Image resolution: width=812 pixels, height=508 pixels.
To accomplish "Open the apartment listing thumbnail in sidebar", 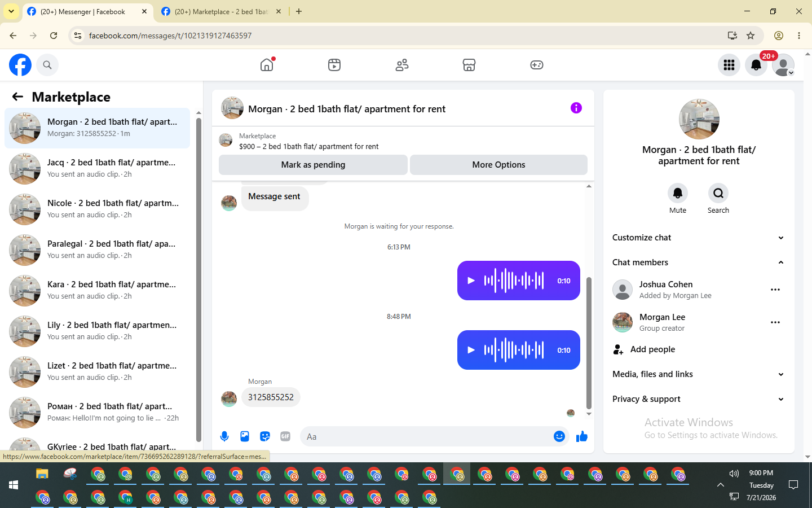I will pyautogui.click(x=699, y=119).
